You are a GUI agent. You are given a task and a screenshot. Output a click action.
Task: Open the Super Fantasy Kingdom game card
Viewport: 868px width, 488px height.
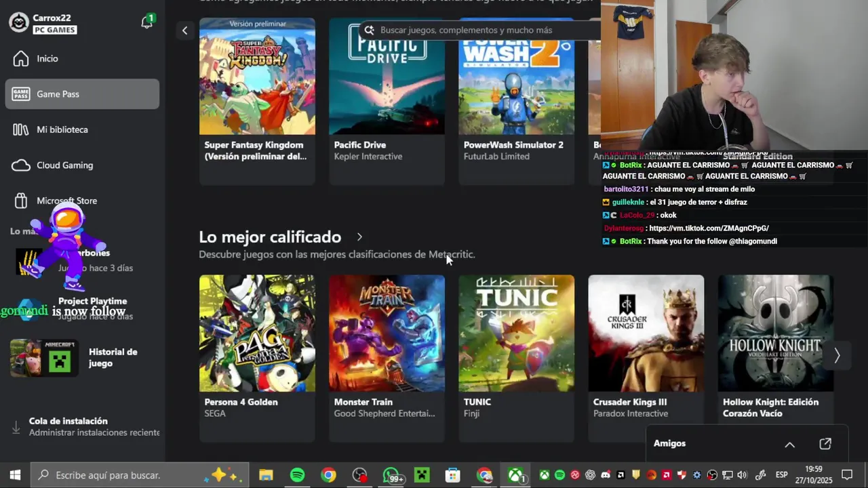pyautogui.click(x=257, y=101)
